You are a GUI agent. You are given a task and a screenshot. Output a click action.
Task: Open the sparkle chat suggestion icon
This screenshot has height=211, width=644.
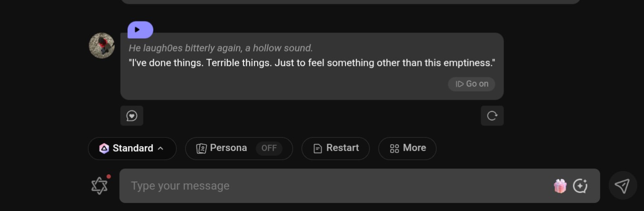(x=580, y=186)
